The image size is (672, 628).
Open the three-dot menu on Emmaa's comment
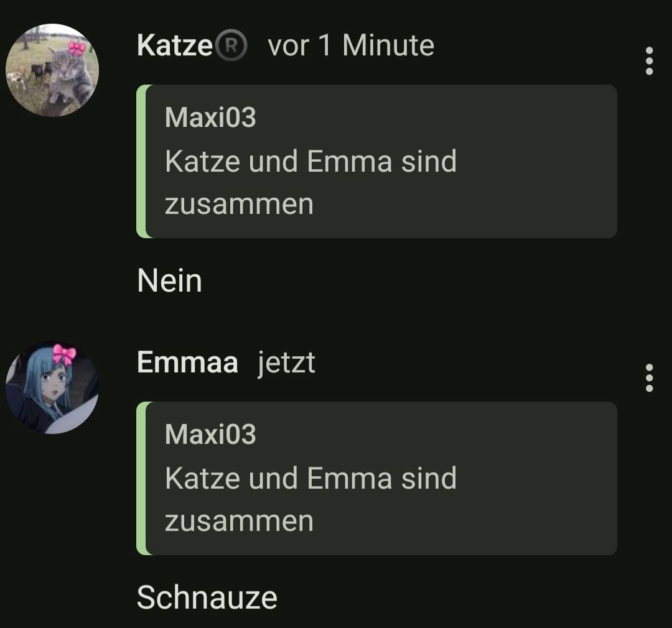(649, 378)
